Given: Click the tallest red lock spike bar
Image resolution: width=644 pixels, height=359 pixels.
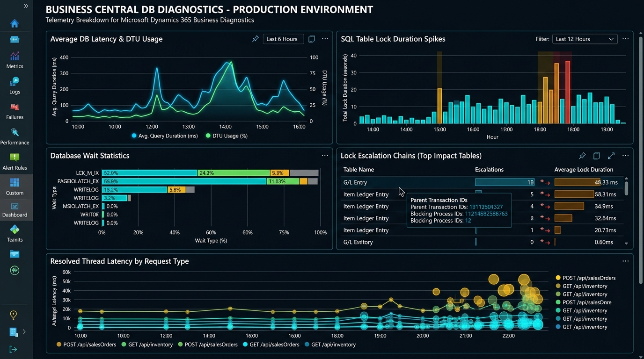Looking at the screenshot, I should [568, 92].
